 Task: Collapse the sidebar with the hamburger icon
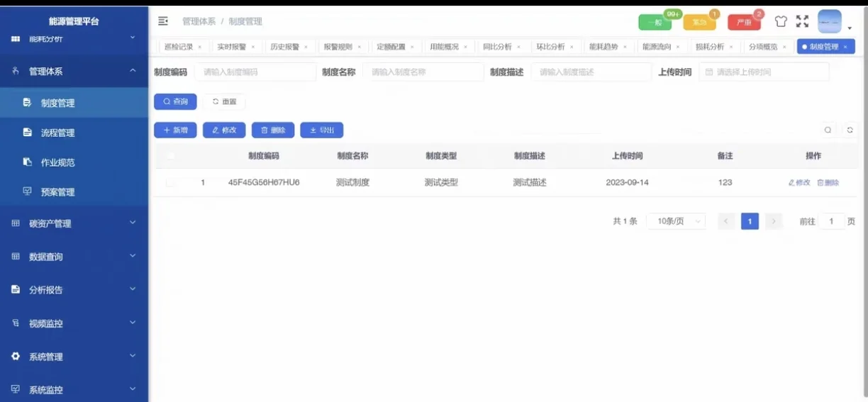[163, 21]
